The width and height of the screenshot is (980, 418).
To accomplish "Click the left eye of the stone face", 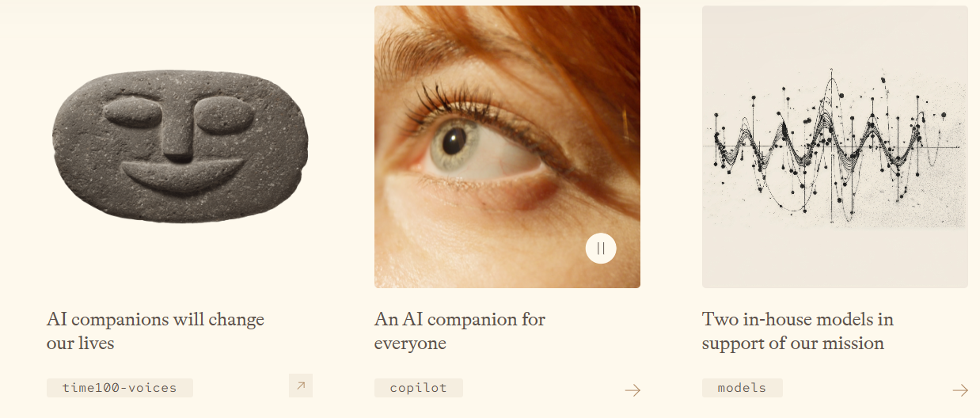I will tap(133, 113).
